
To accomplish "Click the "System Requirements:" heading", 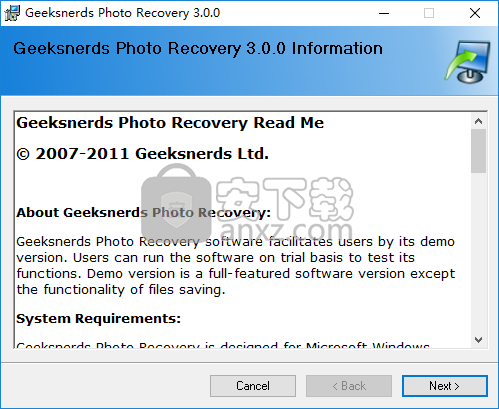I will point(99,319).
